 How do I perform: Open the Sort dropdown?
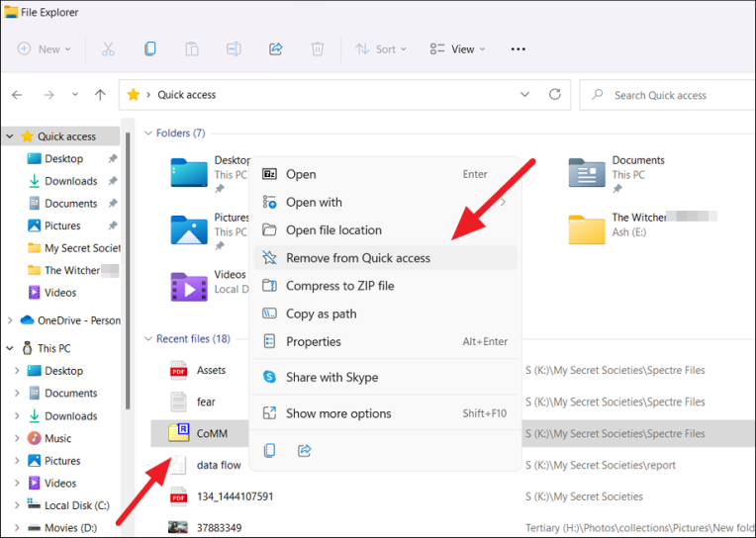point(378,48)
